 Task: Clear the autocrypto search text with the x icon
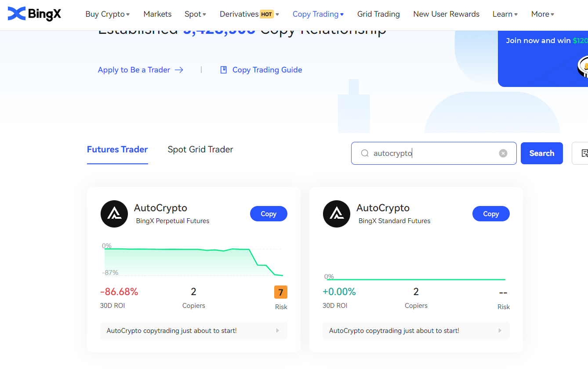[503, 153]
